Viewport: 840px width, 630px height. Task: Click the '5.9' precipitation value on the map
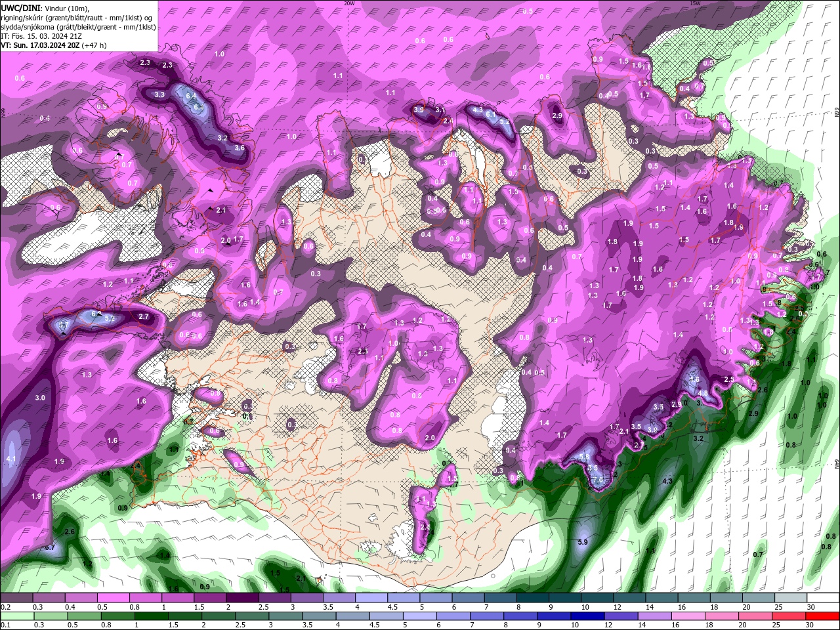(x=582, y=542)
